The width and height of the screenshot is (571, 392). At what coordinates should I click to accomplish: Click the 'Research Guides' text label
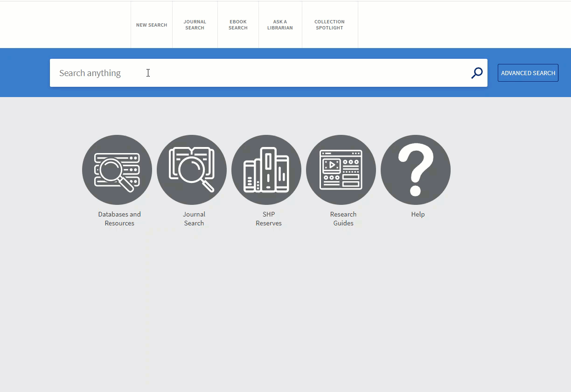343,219
